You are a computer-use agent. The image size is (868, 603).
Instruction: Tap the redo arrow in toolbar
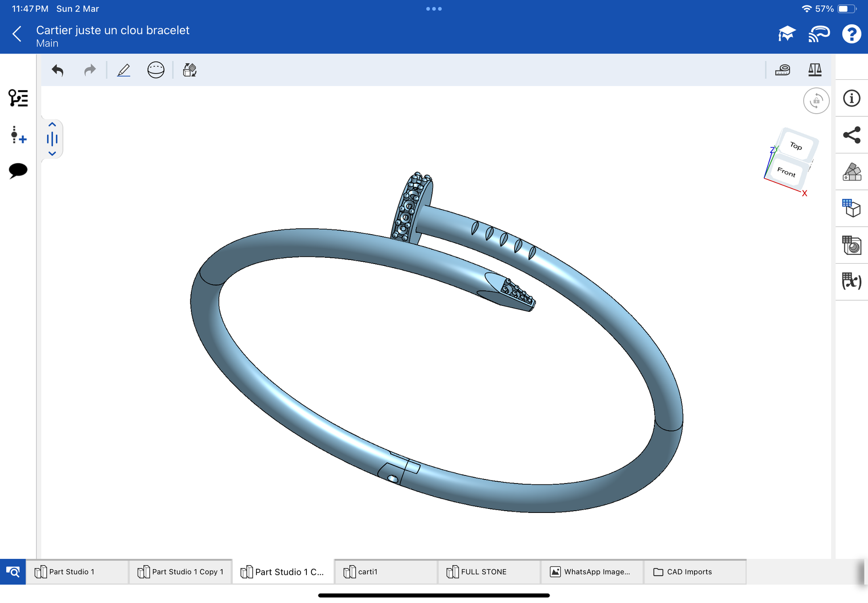coord(90,70)
